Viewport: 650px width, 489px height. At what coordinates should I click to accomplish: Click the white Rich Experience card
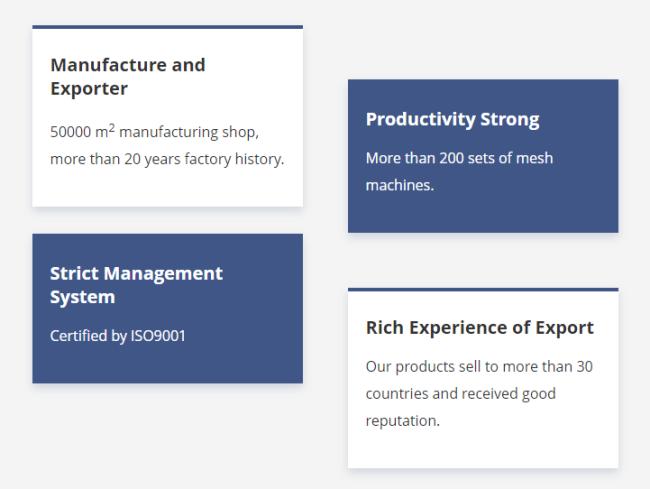coord(483,378)
